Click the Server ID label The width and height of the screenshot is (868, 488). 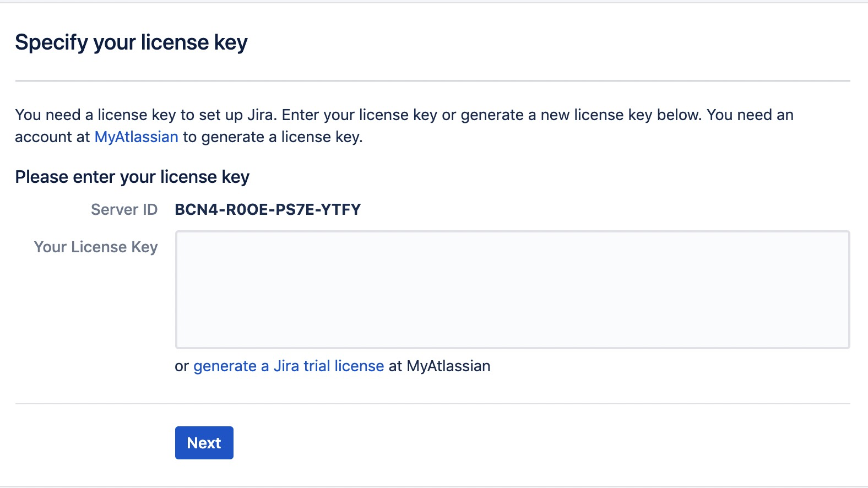click(124, 210)
